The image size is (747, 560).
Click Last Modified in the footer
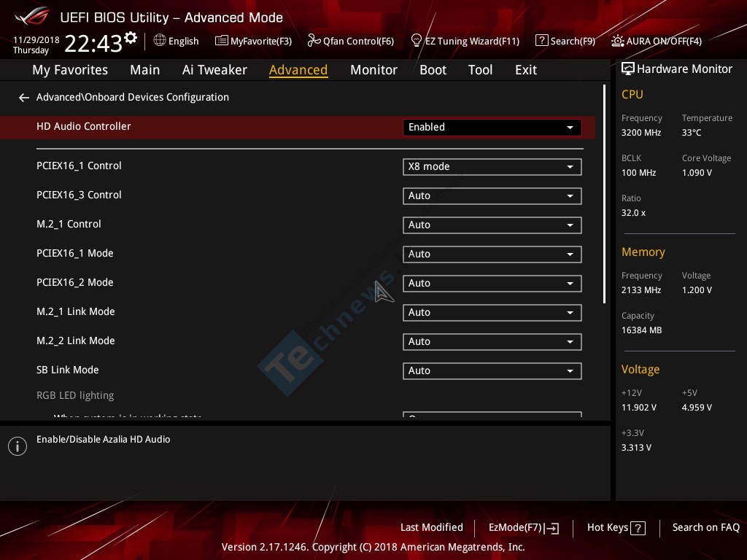point(432,528)
